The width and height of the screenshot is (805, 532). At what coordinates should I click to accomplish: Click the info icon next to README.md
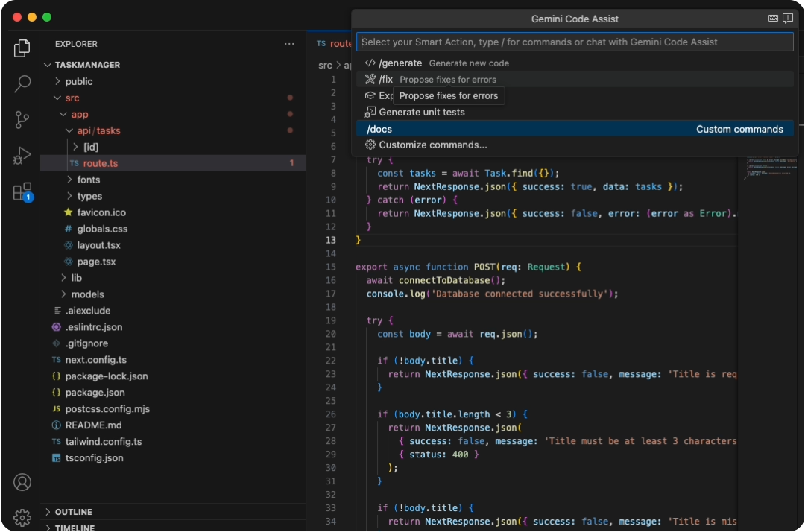pos(57,425)
